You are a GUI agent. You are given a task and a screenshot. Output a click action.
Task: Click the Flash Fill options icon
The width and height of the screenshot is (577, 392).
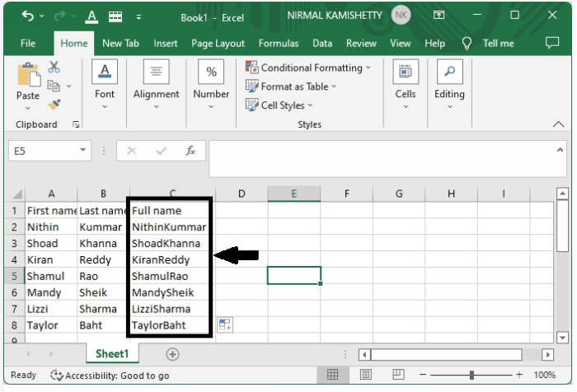click(224, 325)
